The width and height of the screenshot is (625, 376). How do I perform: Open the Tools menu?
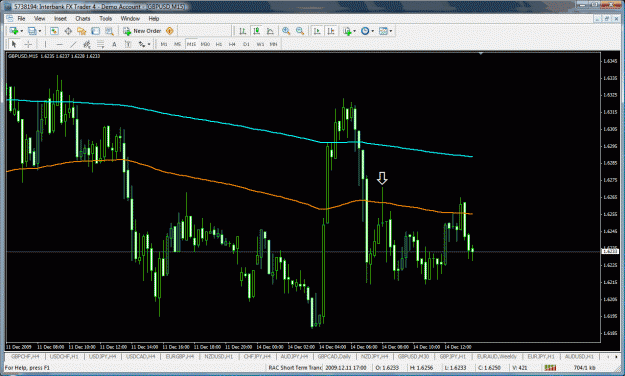(x=106, y=18)
